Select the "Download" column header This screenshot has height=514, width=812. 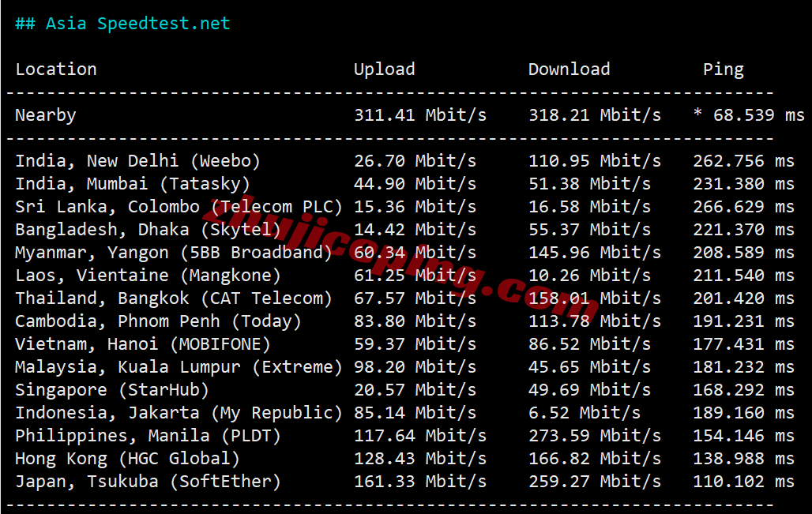pos(570,69)
